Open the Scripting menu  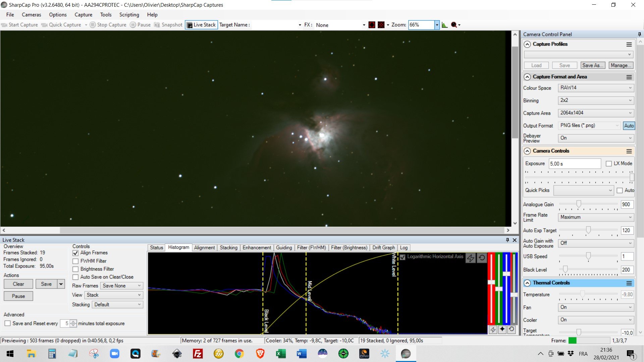(x=129, y=15)
